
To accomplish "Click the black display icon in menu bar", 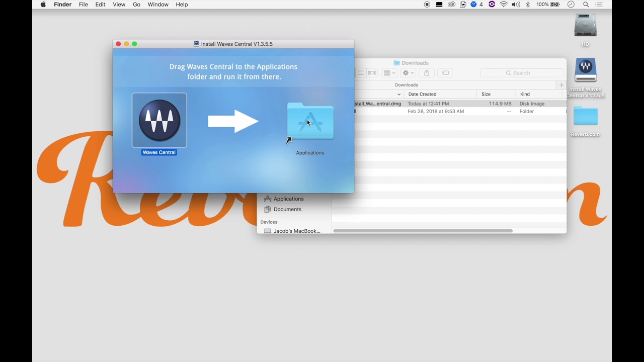I will click(439, 5).
